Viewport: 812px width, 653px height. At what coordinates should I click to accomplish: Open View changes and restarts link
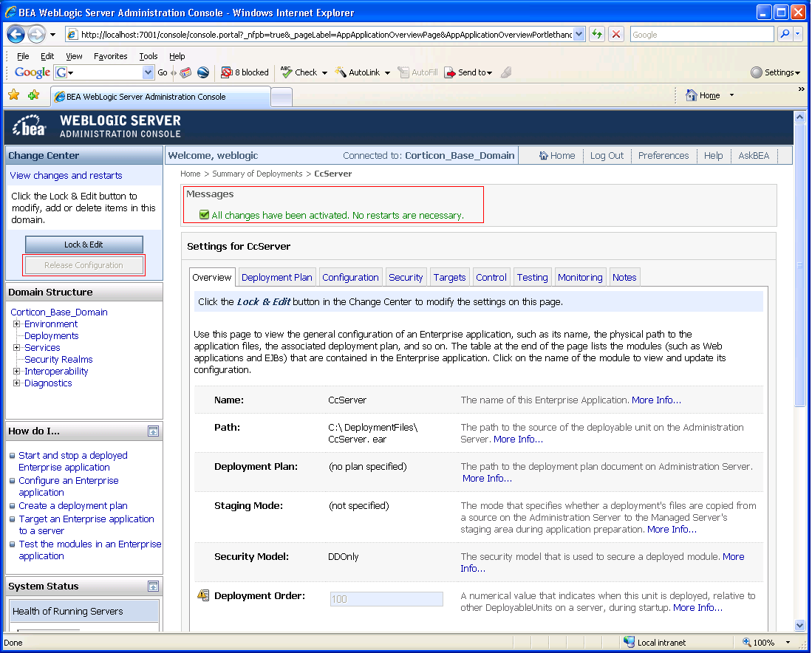(x=66, y=176)
